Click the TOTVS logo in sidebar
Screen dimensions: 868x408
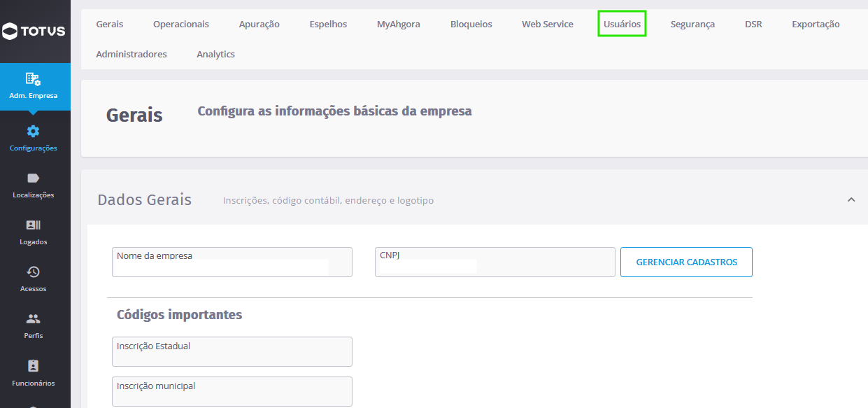34,31
